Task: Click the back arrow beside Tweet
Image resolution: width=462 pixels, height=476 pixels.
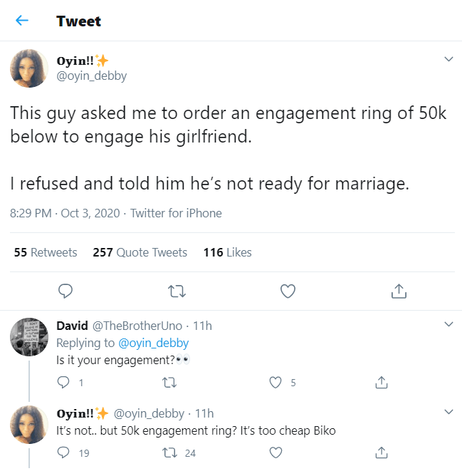Action: tap(22, 21)
